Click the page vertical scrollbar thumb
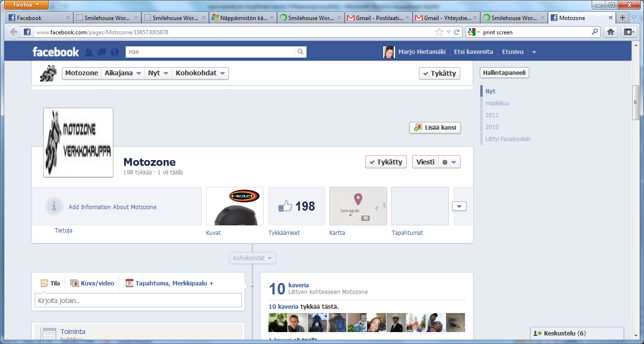The height and width of the screenshot is (344, 644). tap(635, 102)
